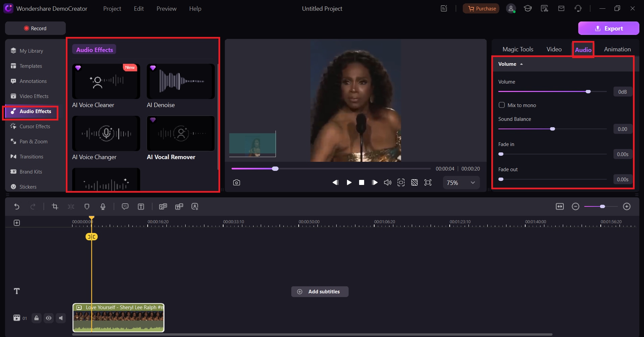Viewport: 644px width, 337px height.
Task: Open the tutorials graduation cap icon
Action: point(528,9)
